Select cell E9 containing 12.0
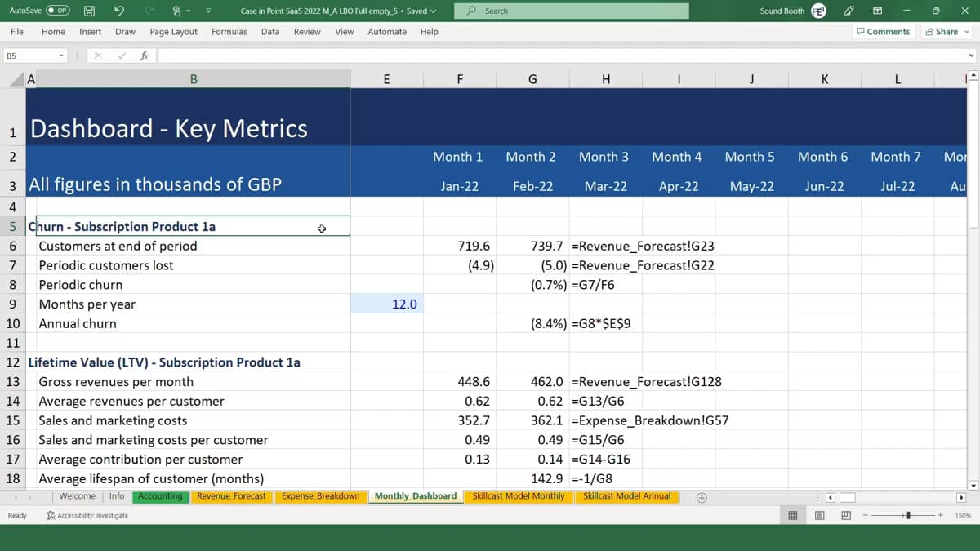The width and height of the screenshot is (980, 551). pos(387,304)
